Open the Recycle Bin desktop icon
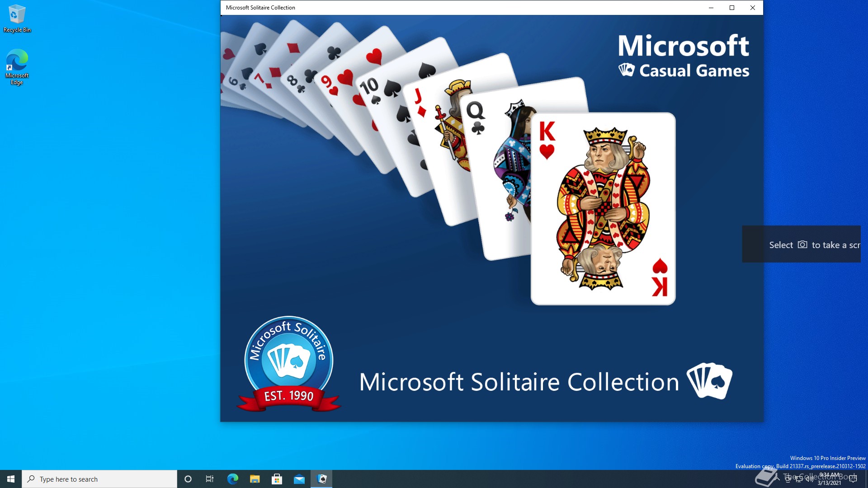Viewport: 868px width, 488px height. click(x=17, y=19)
